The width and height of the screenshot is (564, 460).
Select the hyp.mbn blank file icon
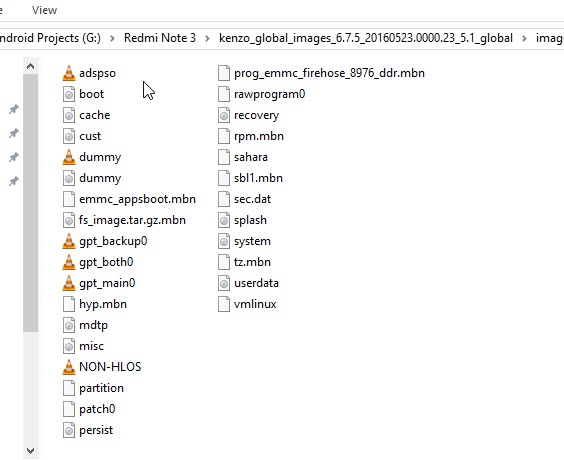[69, 304]
